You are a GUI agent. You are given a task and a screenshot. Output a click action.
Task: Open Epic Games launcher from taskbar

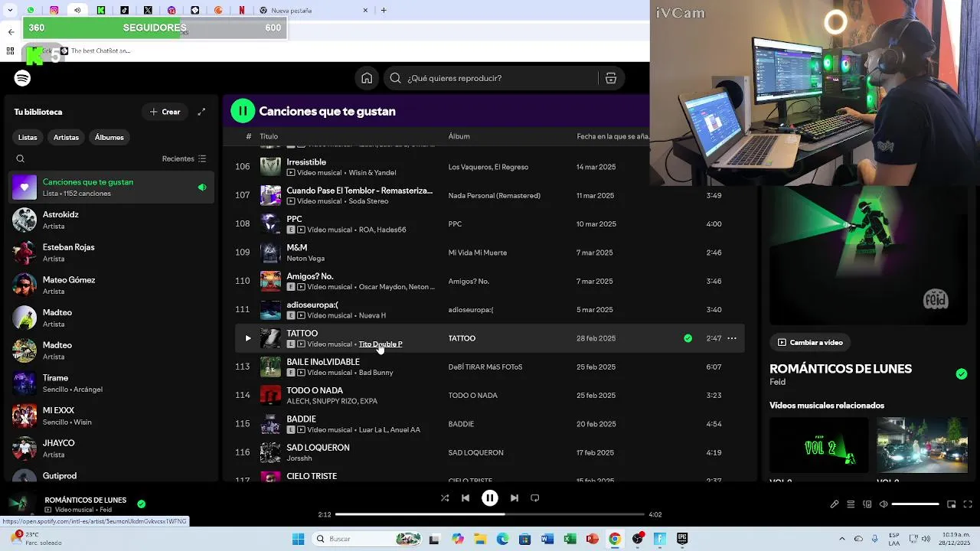click(x=682, y=540)
